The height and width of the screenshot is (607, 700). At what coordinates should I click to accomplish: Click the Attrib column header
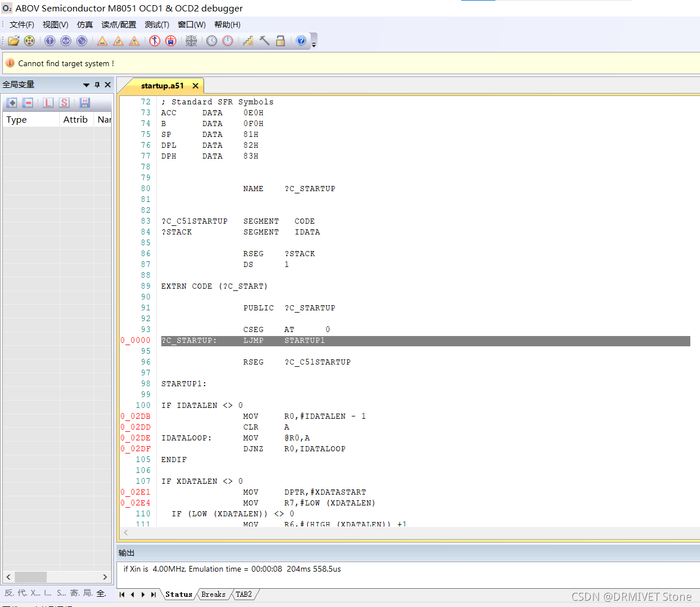(x=78, y=120)
